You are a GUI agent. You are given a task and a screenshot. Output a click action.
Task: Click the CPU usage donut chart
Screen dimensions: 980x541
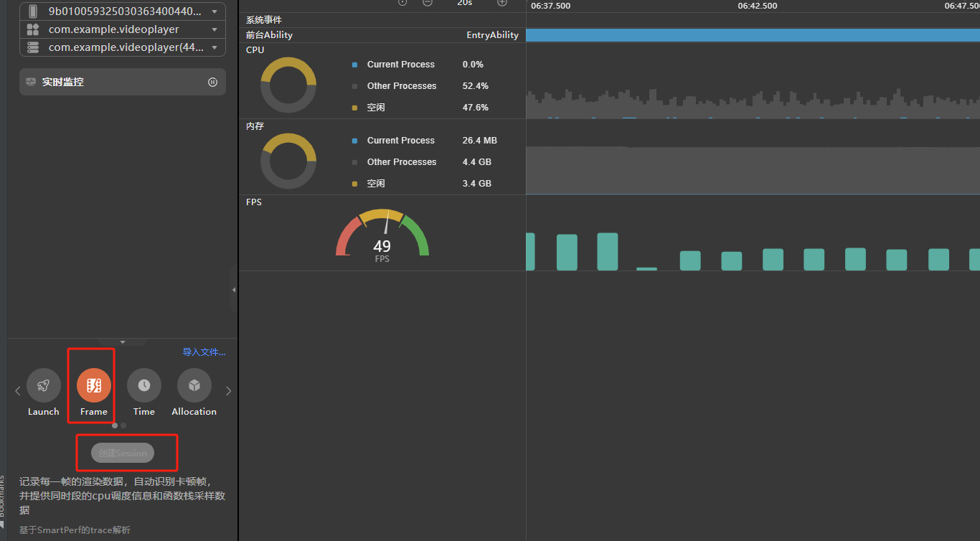pyautogui.click(x=288, y=85)
